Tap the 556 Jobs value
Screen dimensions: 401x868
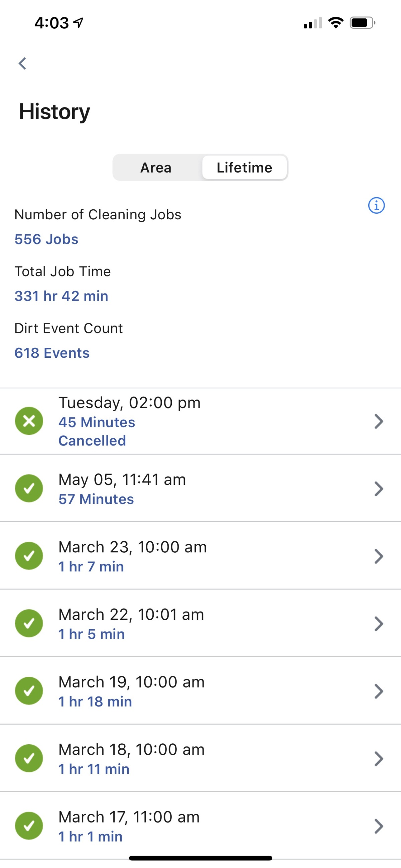[46, 239]
